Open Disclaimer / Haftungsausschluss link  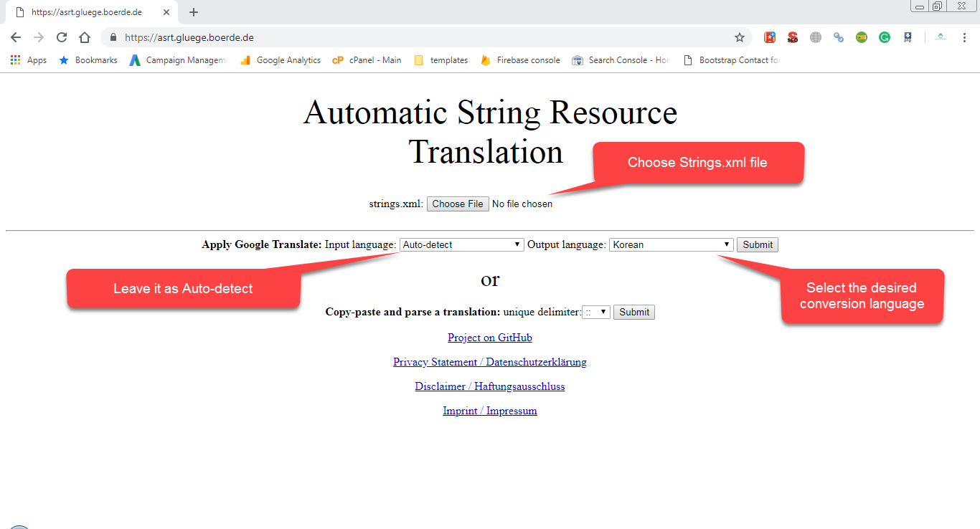(x=490, y=386)
